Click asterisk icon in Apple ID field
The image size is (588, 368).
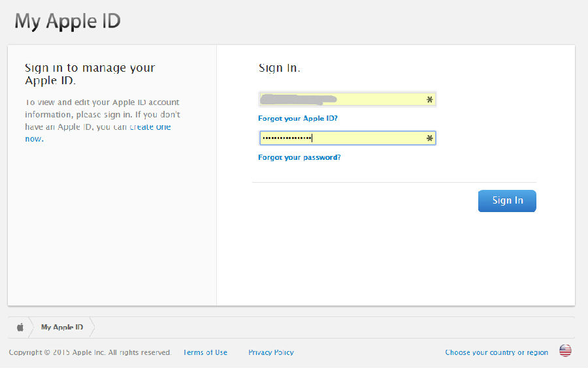point(430,100)
